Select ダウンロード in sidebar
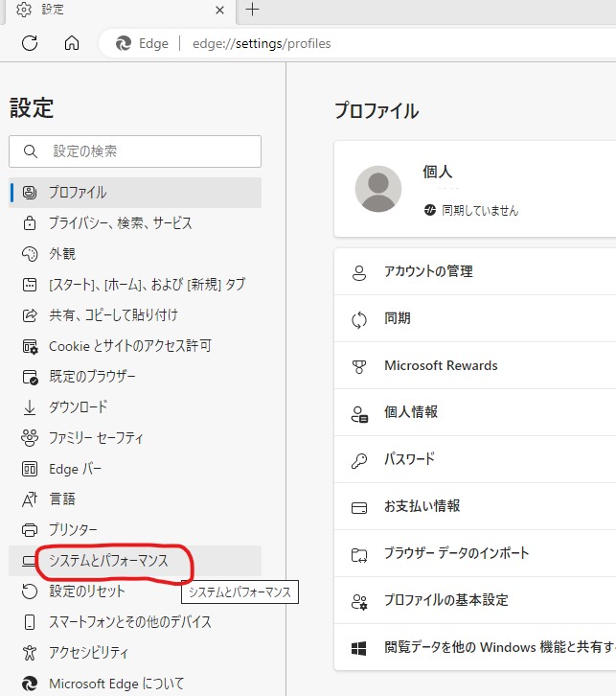The height and width of the screenshot is (696, 616). pyautogui.click(x=135, y=407)
